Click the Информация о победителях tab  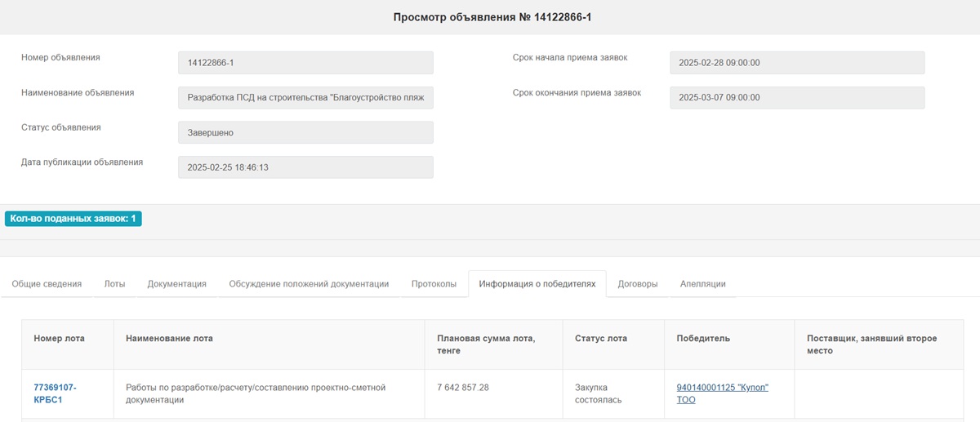537,284
